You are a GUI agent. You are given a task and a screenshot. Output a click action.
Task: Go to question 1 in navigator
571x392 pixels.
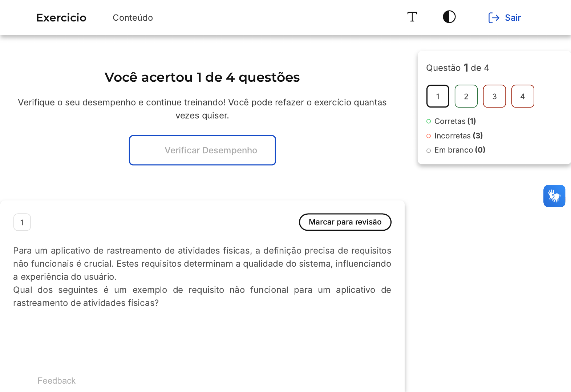(438, 96)
